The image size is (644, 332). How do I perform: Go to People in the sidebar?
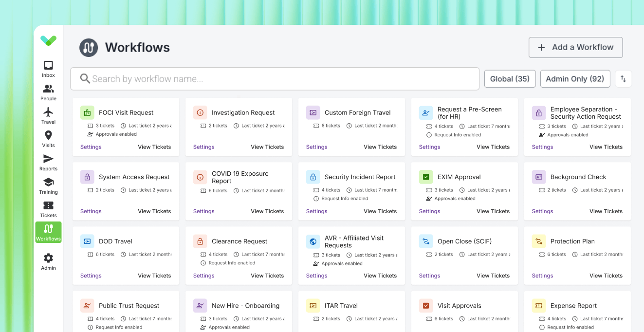48,92
